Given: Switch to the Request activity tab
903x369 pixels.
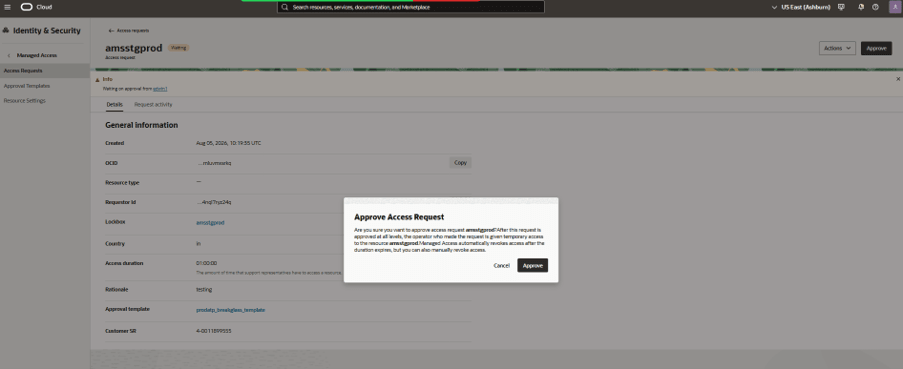Looking at the screenshot, I should 153,104.
